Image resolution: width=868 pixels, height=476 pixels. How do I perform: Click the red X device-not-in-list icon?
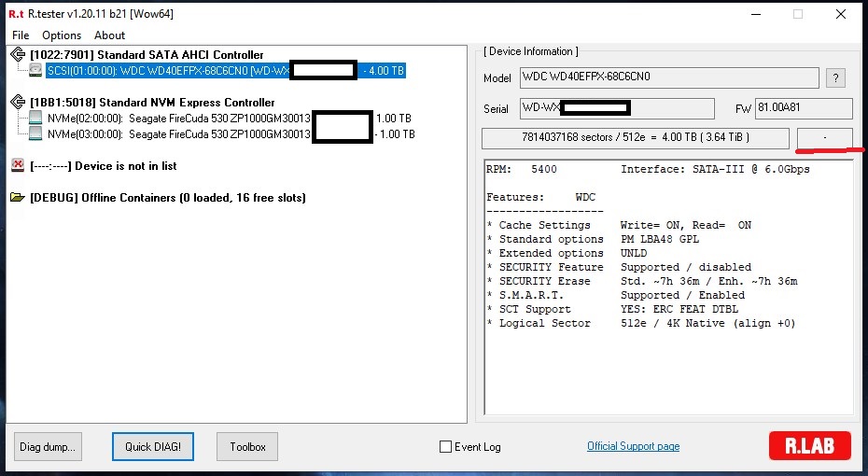tap(18, 166)
